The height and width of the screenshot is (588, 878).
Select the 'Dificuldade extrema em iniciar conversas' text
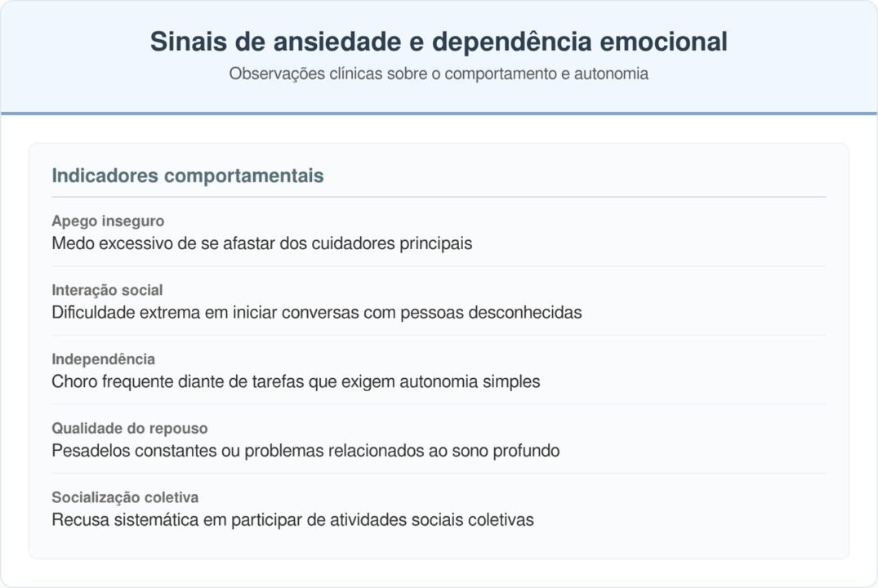pyautogui.click(x=316, y=313)
